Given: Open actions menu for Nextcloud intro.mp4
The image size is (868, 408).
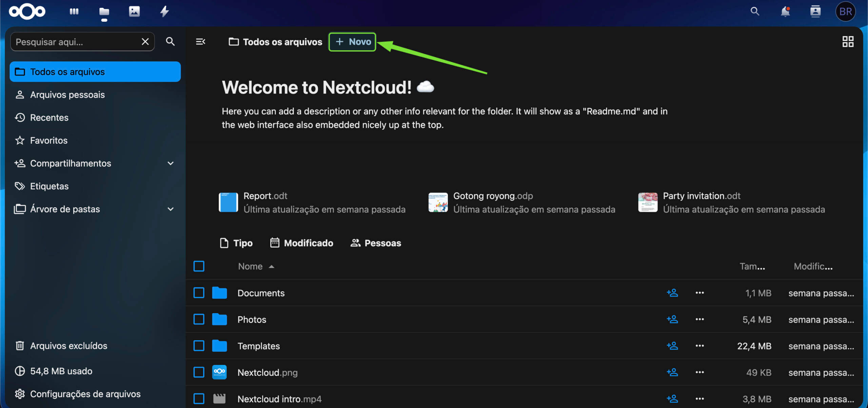Looking at the screenshot, I should point(699,399).
